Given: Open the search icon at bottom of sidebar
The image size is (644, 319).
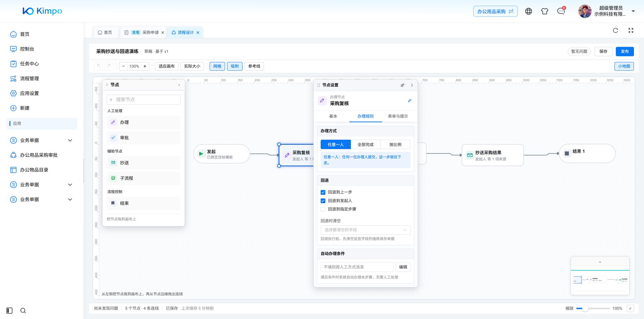Looking at the screenshot, I should click(x=23, y=311).
